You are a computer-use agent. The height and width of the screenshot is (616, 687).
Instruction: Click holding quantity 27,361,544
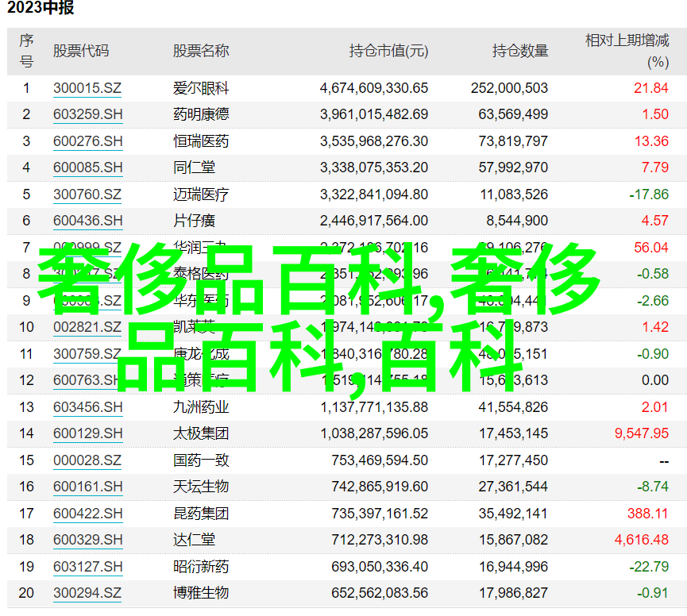point(513,487)
